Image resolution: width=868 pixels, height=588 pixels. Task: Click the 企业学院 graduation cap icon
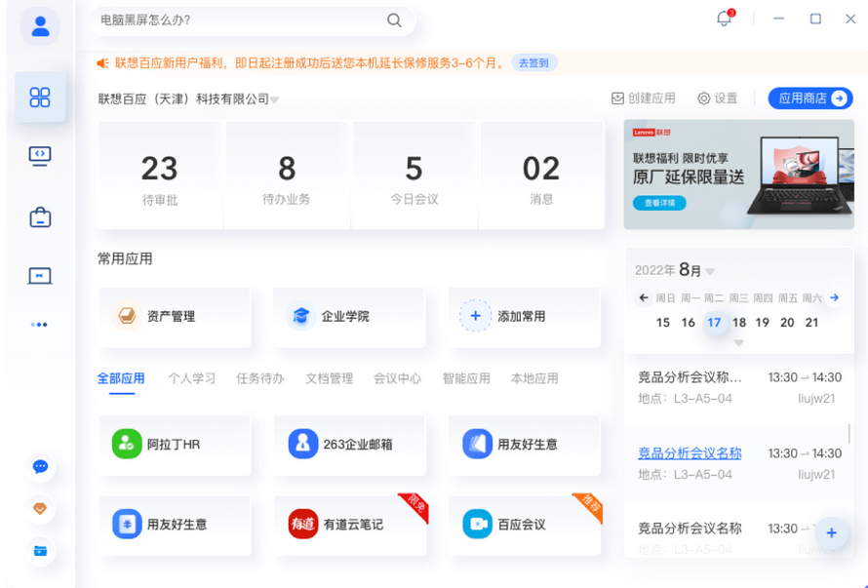click(301, 316)
